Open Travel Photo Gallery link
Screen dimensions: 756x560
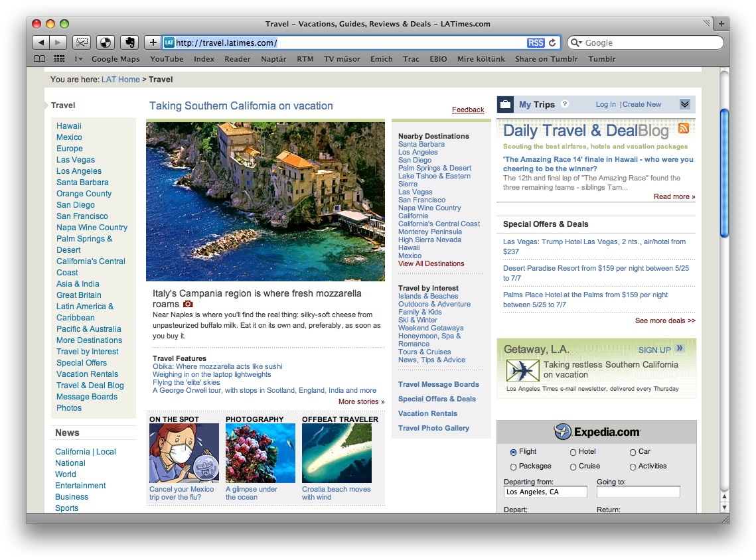click(433, 428)
